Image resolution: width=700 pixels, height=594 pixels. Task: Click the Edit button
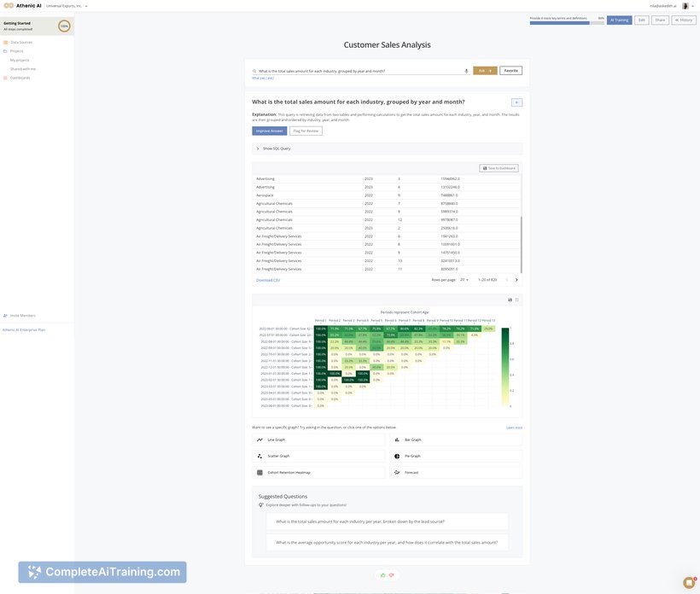[x=641, y=20]
